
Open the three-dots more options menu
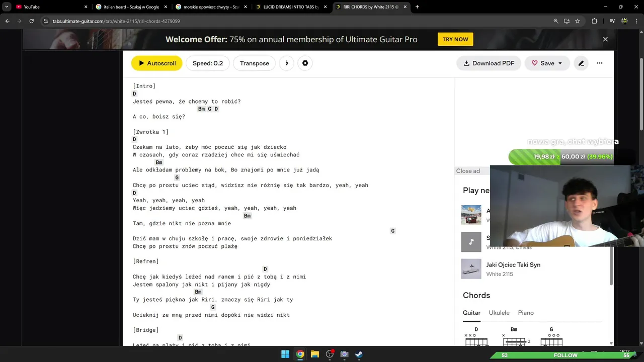(600, 63)
